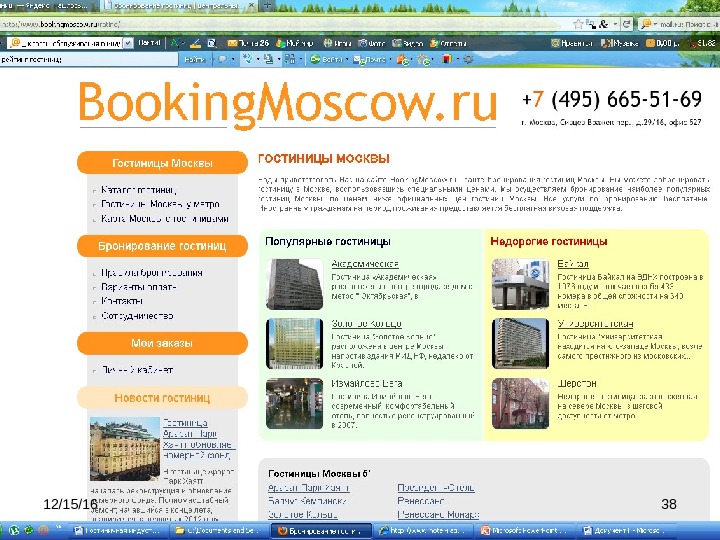
Task: Open the Сотрудничество sidebar link
Action: [137, 316]
